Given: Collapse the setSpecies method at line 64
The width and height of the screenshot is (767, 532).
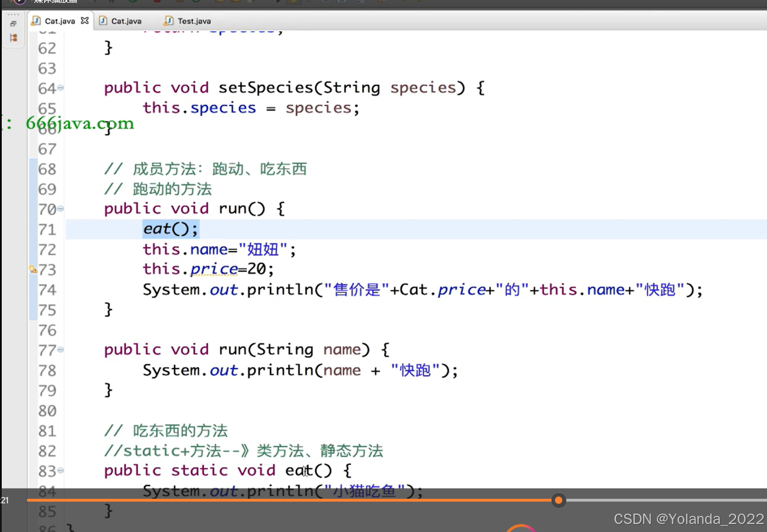Looking at the screenshot, I should click(x=61, y=88).
